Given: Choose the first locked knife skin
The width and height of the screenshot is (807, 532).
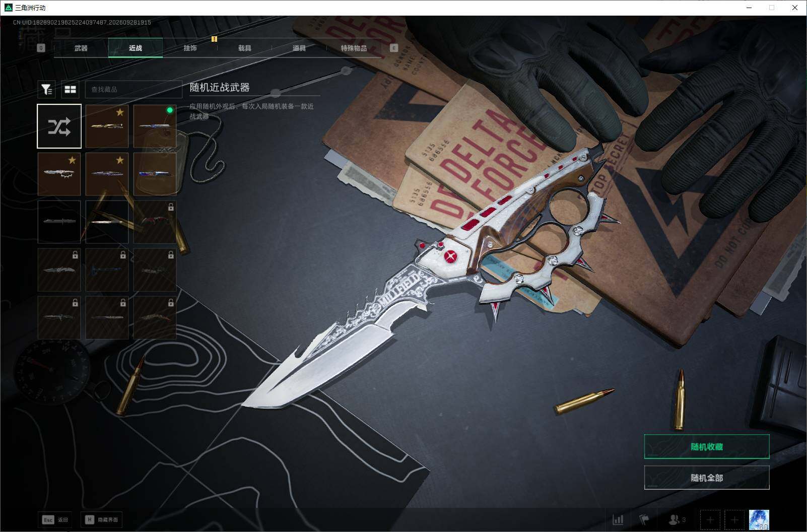Looking at the screenshot, I should (x=155, y=222).
